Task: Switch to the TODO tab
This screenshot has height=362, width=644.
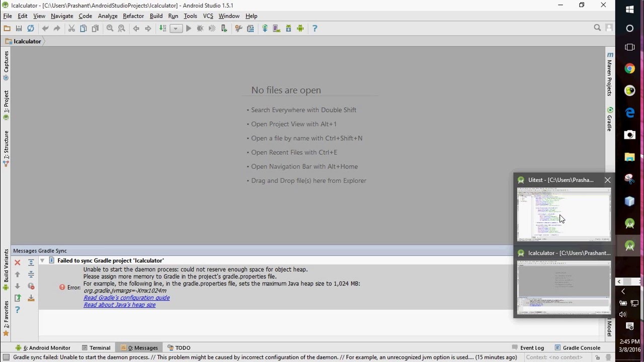Action: click(179, 347)
